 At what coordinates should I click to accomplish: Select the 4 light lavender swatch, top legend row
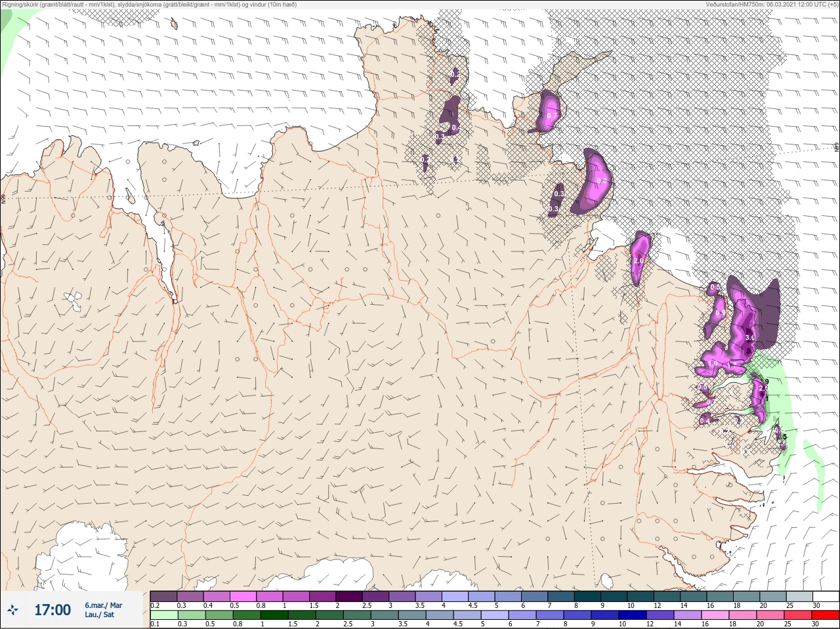point(455,596)
